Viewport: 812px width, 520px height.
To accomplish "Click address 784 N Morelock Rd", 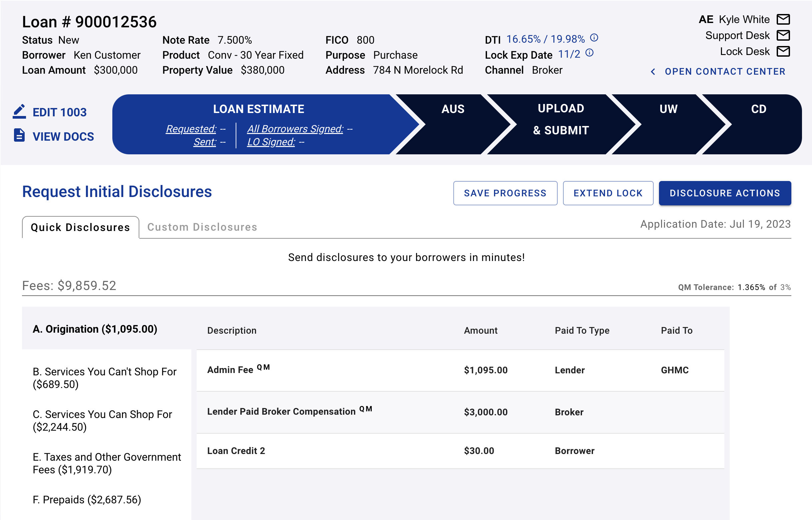I will (417, 70).
